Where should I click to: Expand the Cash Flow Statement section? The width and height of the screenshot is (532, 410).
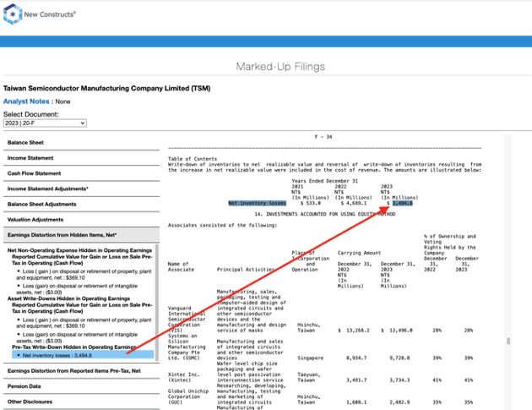81,173
